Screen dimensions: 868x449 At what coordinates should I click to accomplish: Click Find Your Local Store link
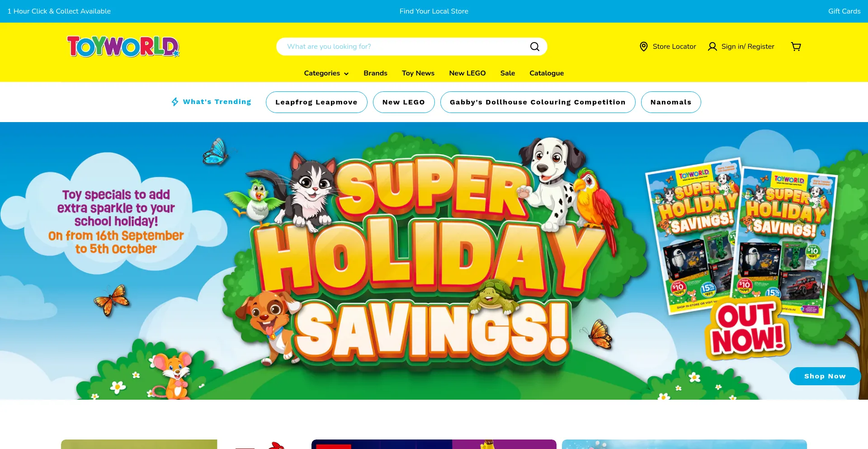[x=434, y=11]
